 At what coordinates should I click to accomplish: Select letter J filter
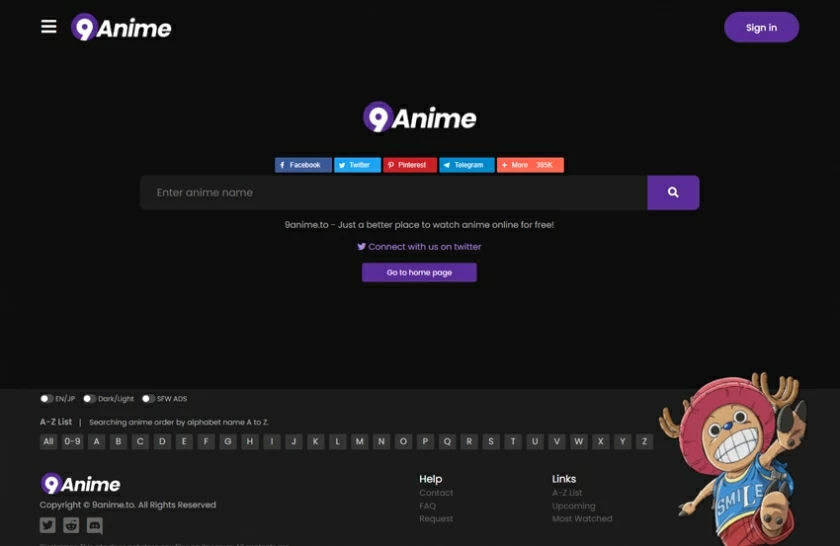[294, 442]
